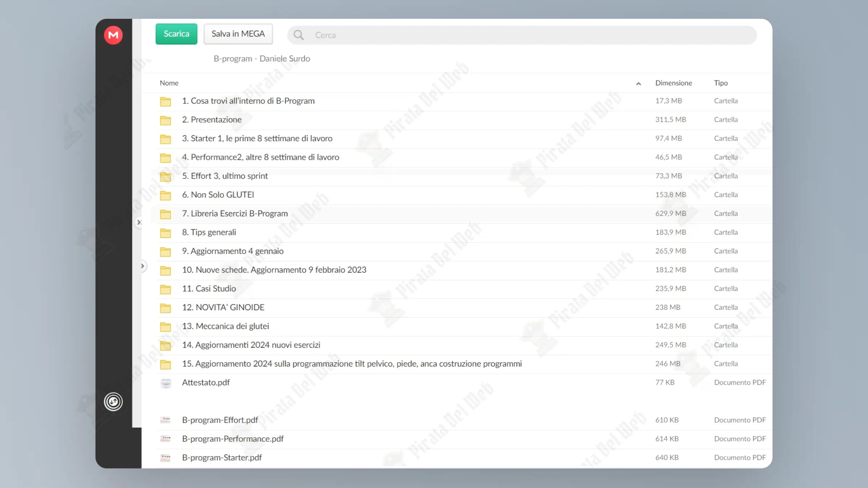
Task: Select 3. Starter 1, le prime 8 settimane
Action: [257, 138]
